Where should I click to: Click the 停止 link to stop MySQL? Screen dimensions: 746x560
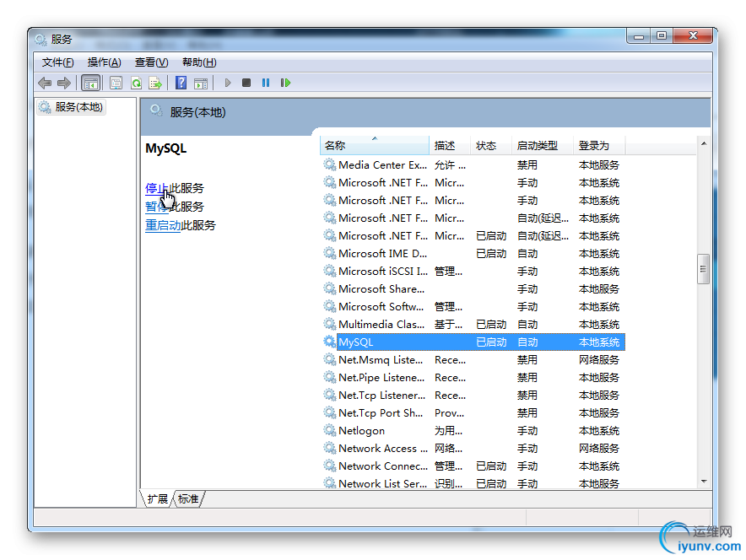click(x=156, y=188)
